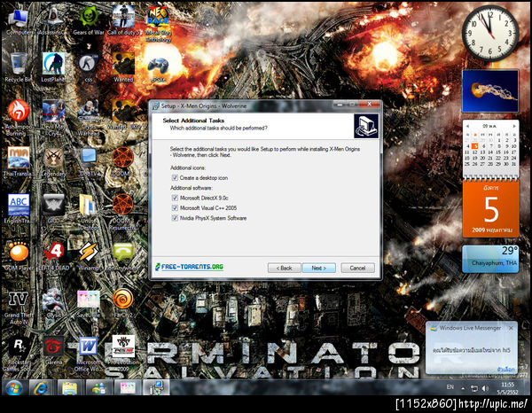Open Windows Live Messenger taskbar button
The image size is (532, 413).
click(98, 387)
